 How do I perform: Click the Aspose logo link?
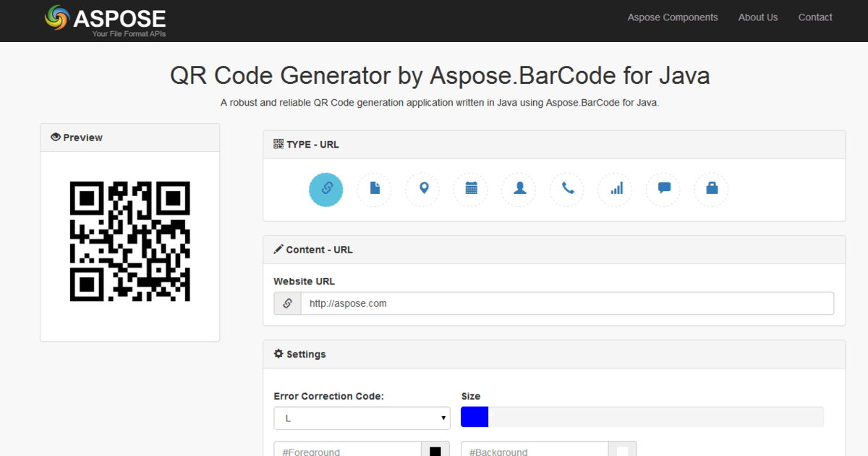pos(105,20)
